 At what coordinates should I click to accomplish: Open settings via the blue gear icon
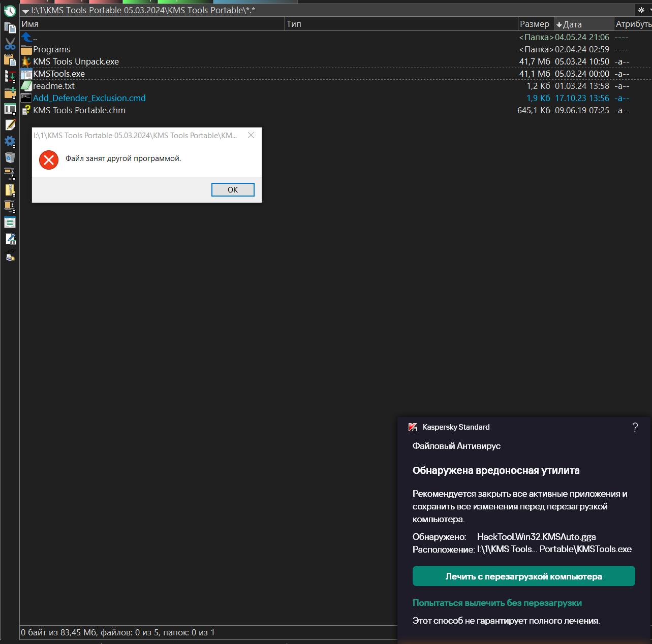(10, 141)
